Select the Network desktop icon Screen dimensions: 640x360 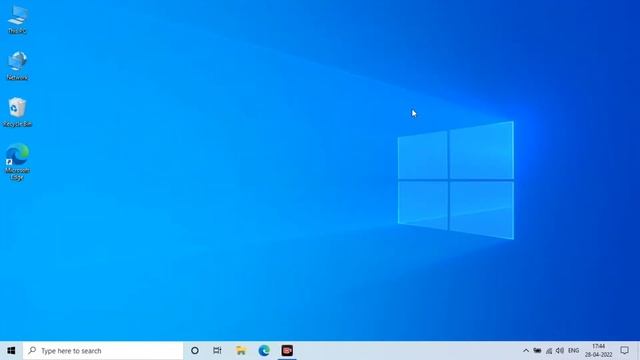[x=17, y=65]
